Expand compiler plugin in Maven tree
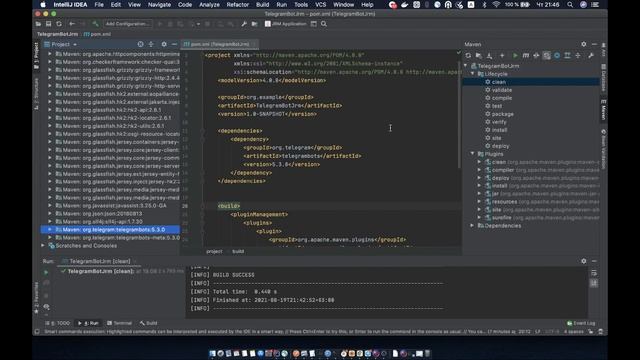This screenshot has width=640, height=360. tap(479, 170)
